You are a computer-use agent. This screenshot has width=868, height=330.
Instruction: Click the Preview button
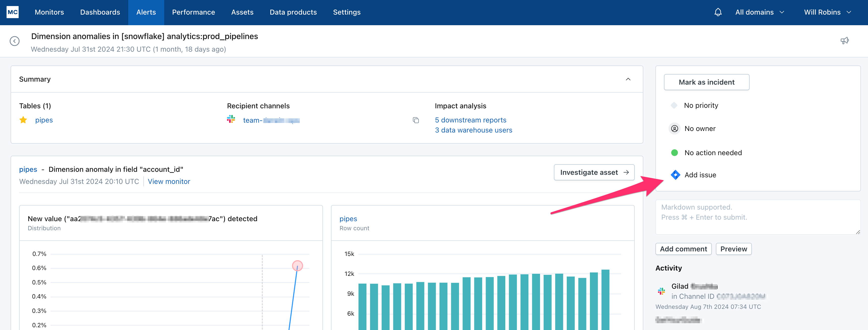point(733,249)
